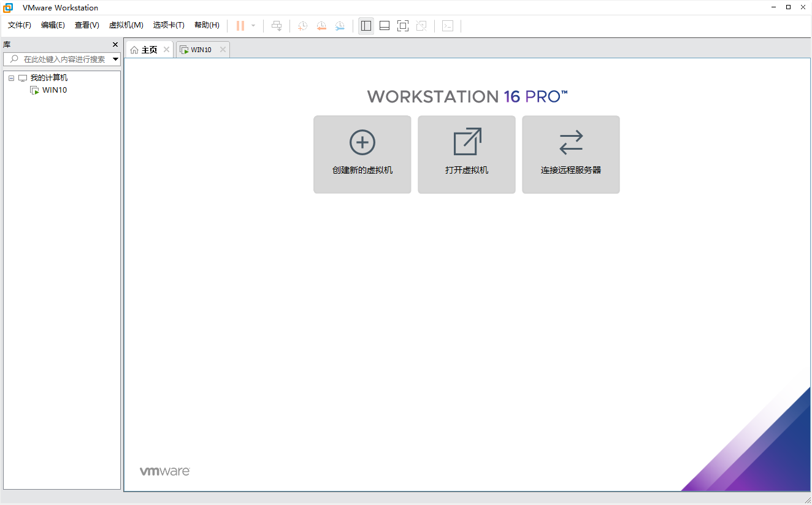The height and width of the screenshot is (505, 812).
Task: Click 连接远程服务器 to connect to server
Action: [570, 154]
